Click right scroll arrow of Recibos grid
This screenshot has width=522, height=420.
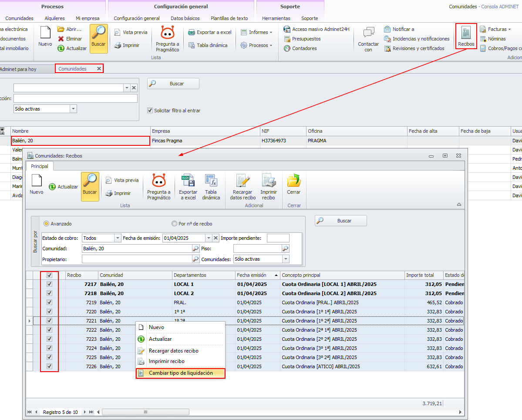[x=460, y=412]
